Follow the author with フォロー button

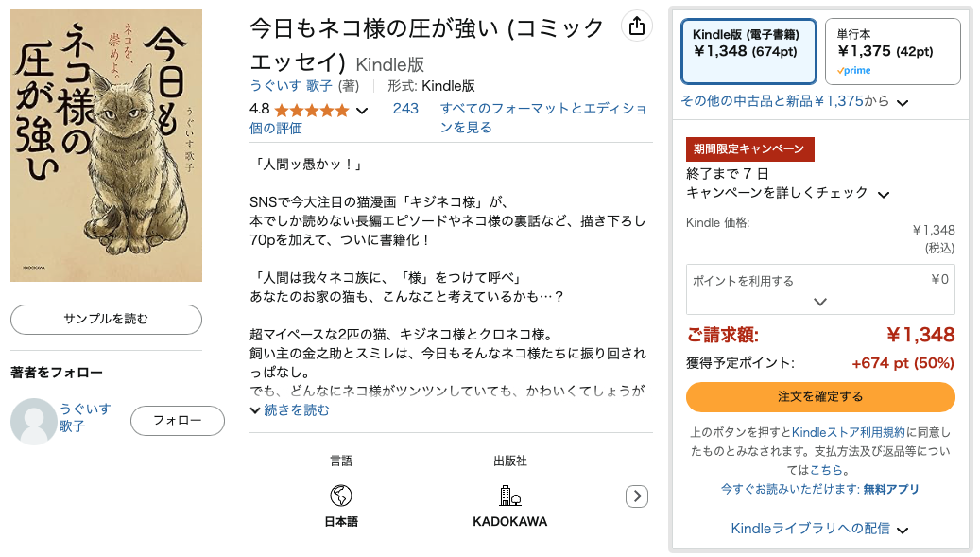click(x=178, y=421)
